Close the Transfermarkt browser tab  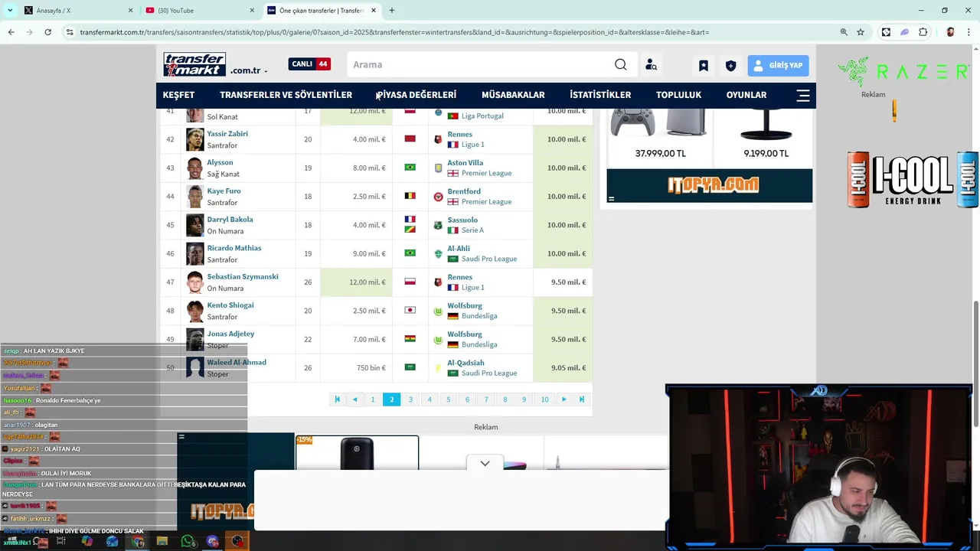pos(374,11)
